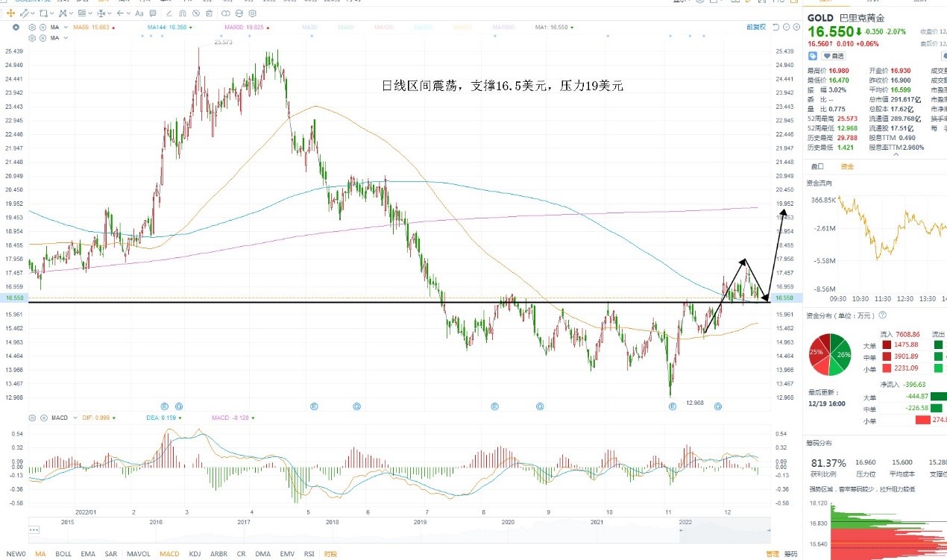Click the 前复权 adjustment link

[756, 27]
